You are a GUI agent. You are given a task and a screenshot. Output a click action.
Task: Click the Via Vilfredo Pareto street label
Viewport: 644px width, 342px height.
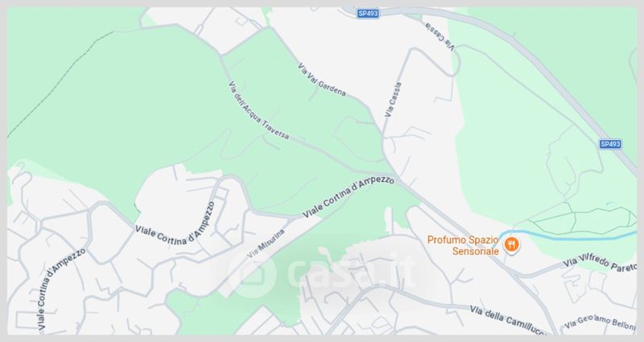tap(599, 262)
